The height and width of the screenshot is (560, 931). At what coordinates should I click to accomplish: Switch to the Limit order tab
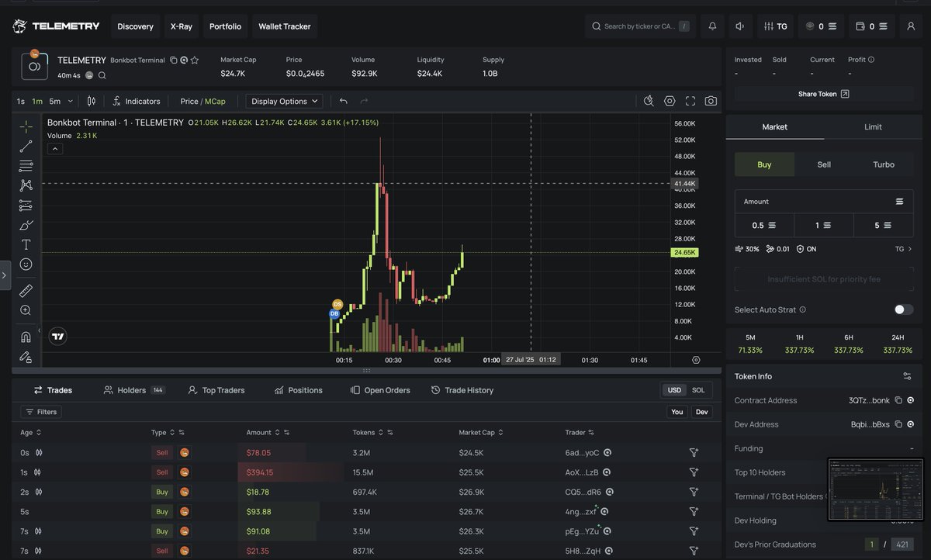tap(873, 126)
